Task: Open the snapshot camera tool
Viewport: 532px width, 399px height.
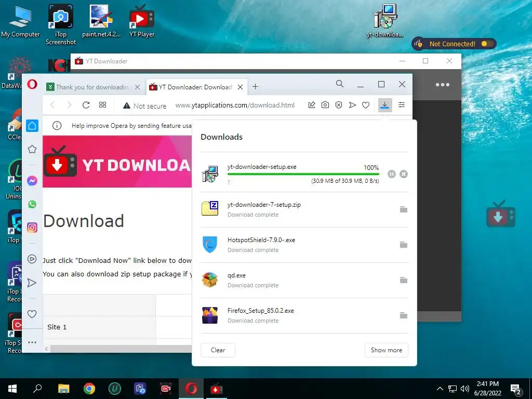Action: coord(325,105)
